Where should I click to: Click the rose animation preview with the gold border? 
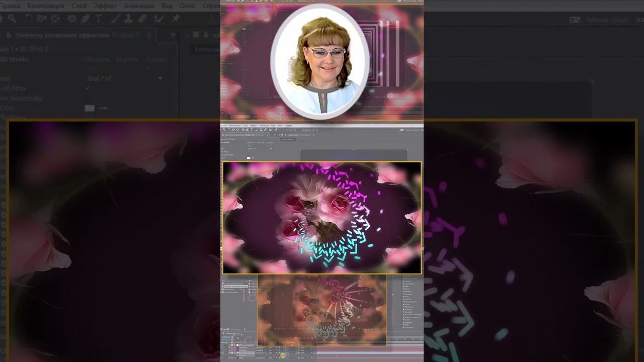click(322, 218)
